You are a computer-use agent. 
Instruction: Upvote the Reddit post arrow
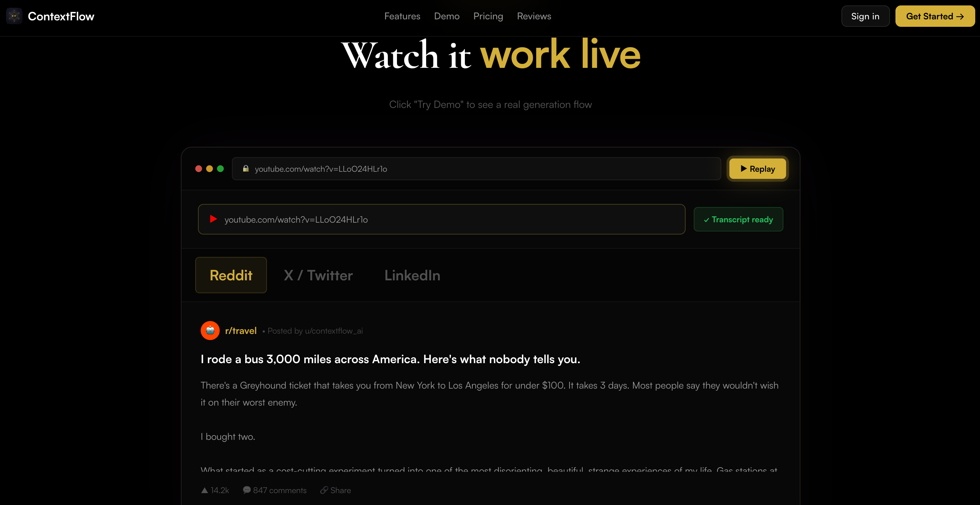(204, 490)
